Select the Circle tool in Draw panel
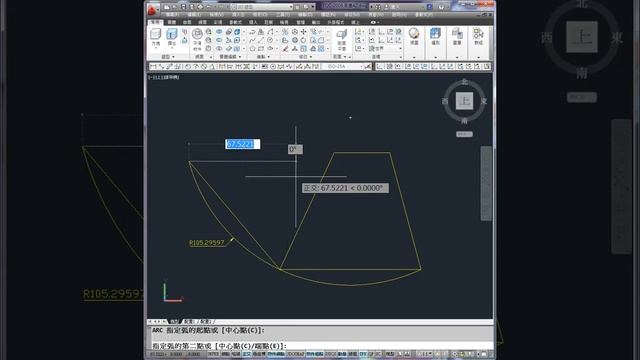The height and width of the screenshot is (360, 640). 270,40
